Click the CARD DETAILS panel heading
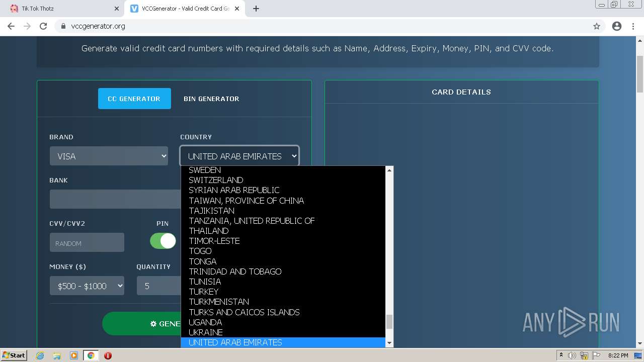 point(461,92)
